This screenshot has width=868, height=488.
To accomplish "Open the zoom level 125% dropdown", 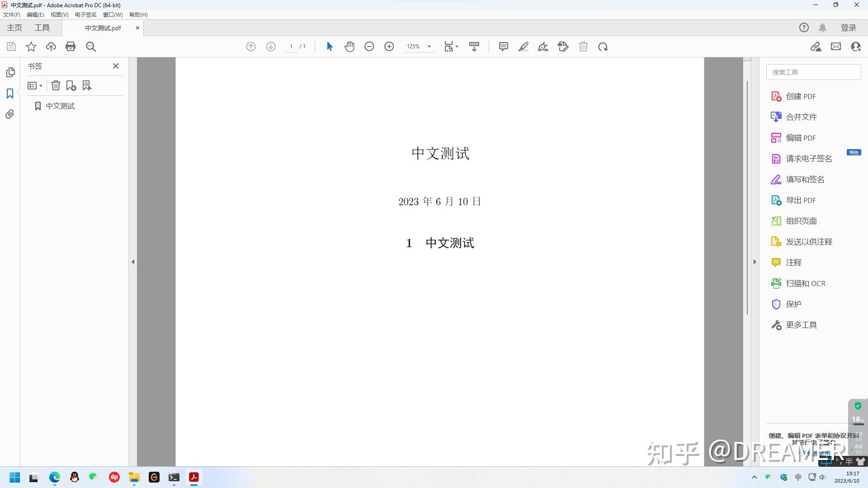I will tap(429, 47).
